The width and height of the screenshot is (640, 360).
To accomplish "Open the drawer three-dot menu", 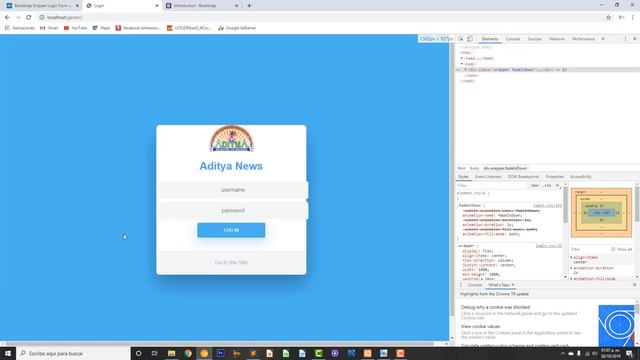I will point(461,285).
